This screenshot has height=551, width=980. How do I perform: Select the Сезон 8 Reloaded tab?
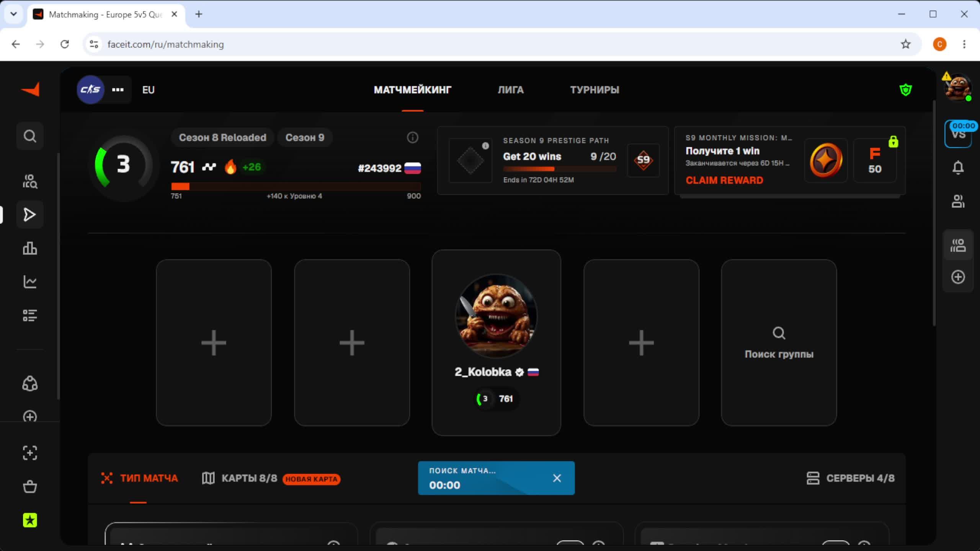coord(223,137)
